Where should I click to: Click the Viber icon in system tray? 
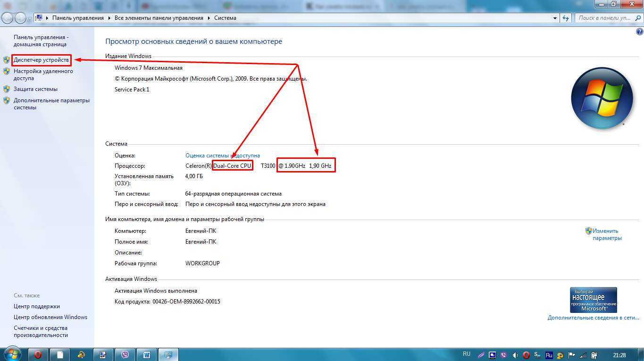click(x=503, y=355)
